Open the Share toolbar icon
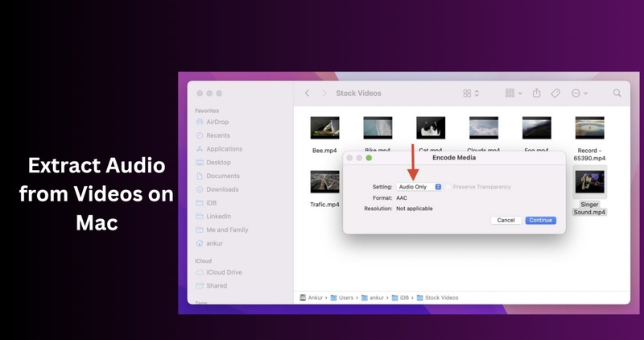Image resolution: width=644 pixels, height=340 pixels. pos(536,93)
